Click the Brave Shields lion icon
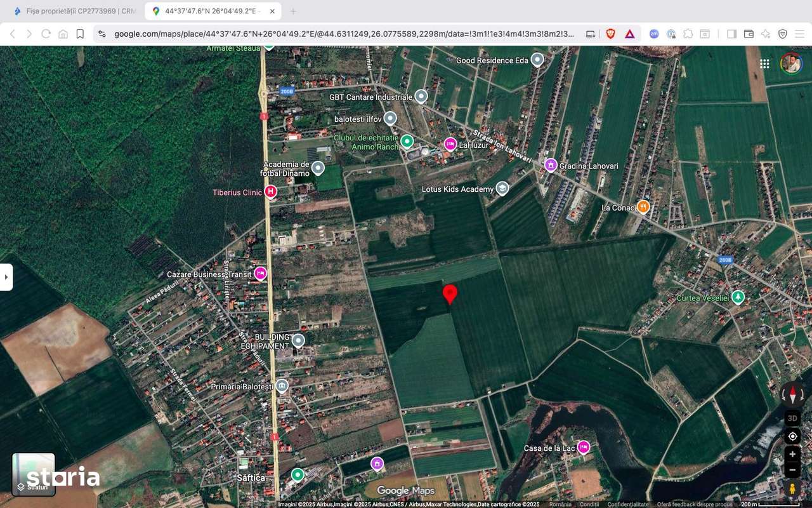 (x=610, y=34)
